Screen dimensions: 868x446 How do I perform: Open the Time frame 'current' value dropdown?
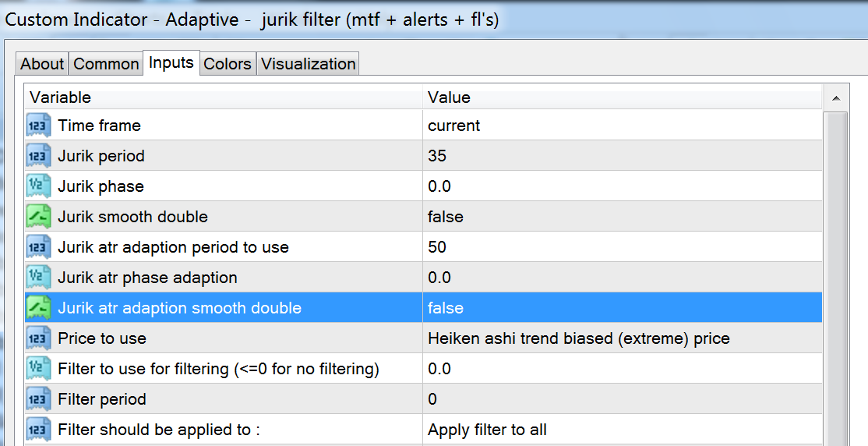453,126
